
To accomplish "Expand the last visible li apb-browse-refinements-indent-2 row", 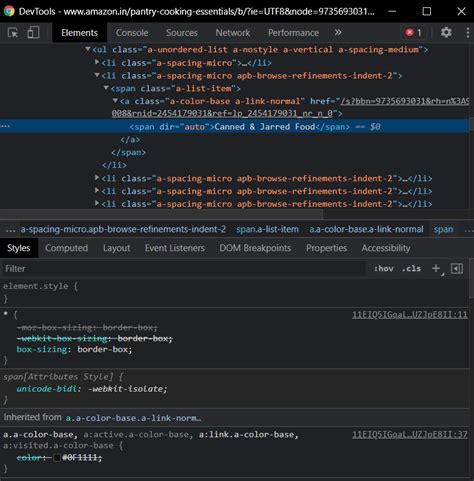I will pyautogui.click(x=97, y=203).
